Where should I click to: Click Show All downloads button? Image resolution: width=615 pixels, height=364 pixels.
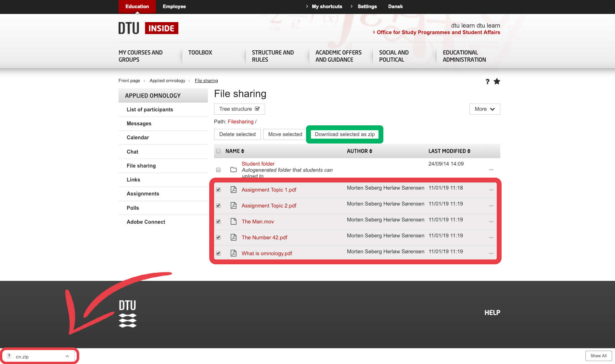598,356
